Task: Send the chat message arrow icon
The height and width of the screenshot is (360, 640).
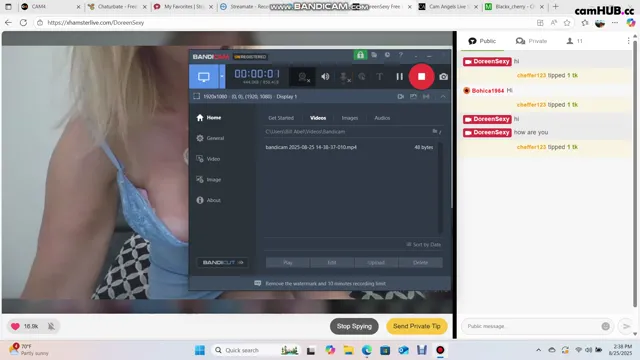Action: pyautogui.click(x=626, y=326)
